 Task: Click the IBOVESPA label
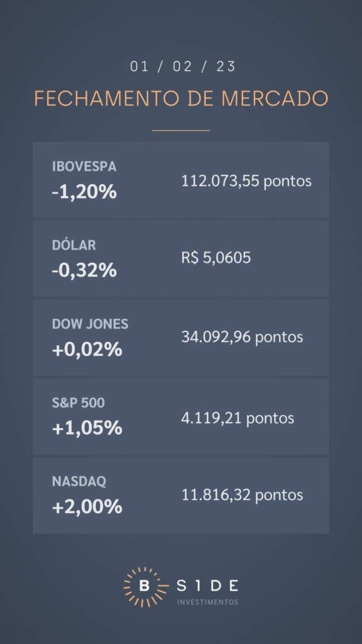pyautogui.click(x=85, y=166)
